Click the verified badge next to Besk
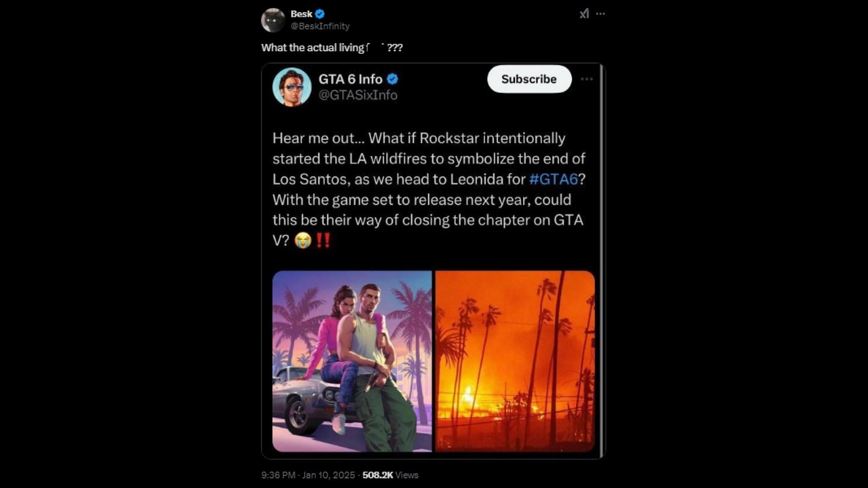 pyautogui.click(x=320, y=14)
